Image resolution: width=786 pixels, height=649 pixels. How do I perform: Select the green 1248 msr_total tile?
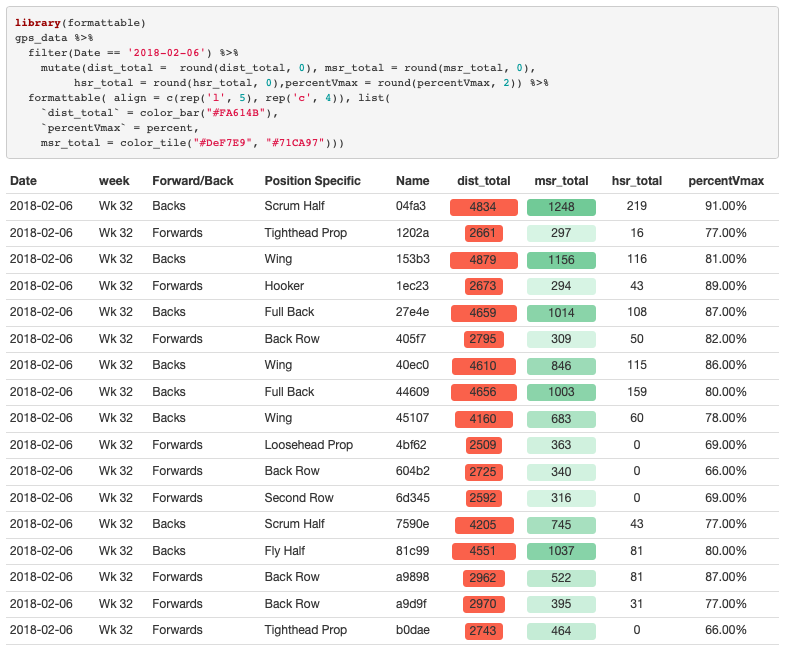pyautogui.click(x=561, y=207)
